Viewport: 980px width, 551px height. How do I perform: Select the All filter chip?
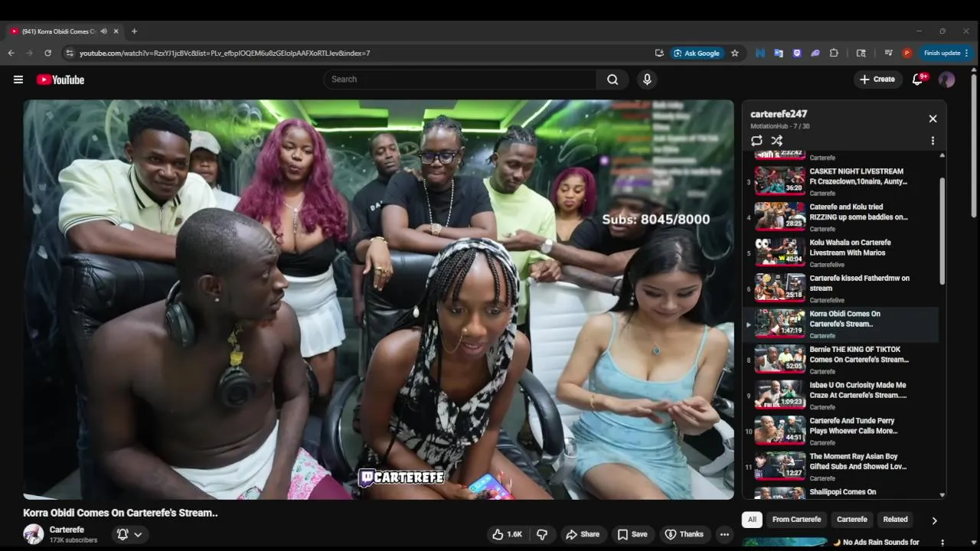coord(752,520)
